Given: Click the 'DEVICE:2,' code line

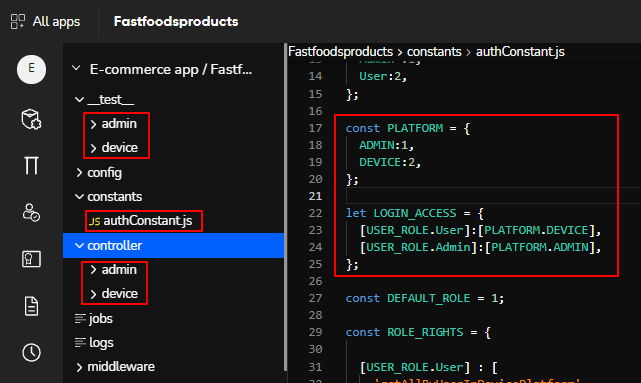Looking at the screenshot, I should (x=390, y=162).
